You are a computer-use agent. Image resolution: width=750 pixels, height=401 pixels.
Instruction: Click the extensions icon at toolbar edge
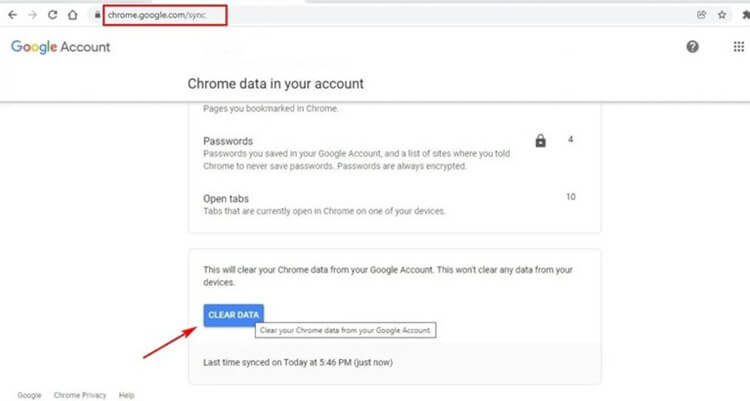(746, 16)
